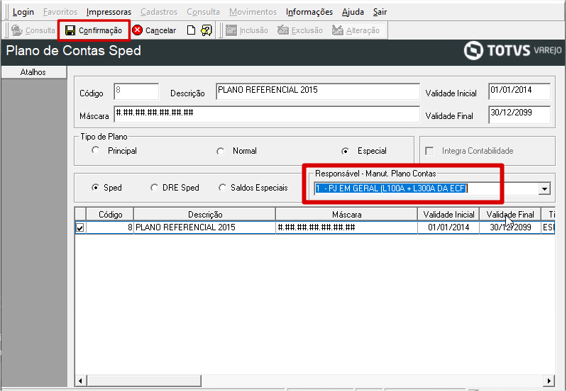Click the Máscara column header
This screenshot has height=391, width=566.
click(x=347, y=214)
